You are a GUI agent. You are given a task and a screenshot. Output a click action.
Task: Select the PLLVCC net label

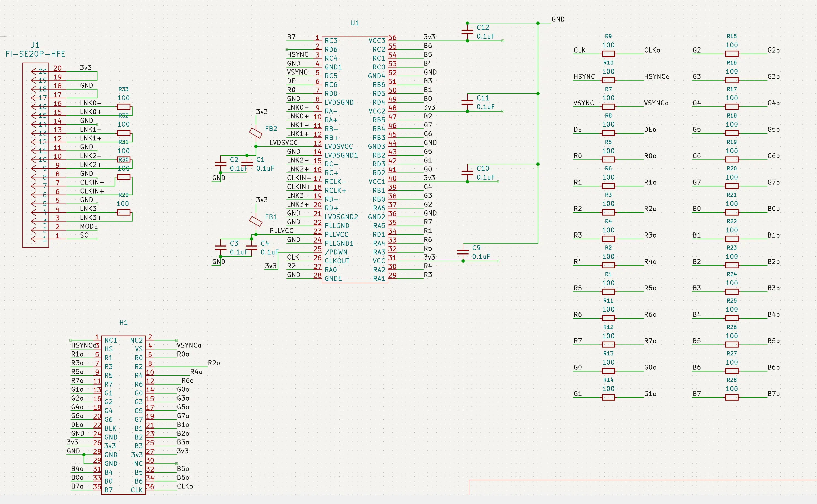281,231
